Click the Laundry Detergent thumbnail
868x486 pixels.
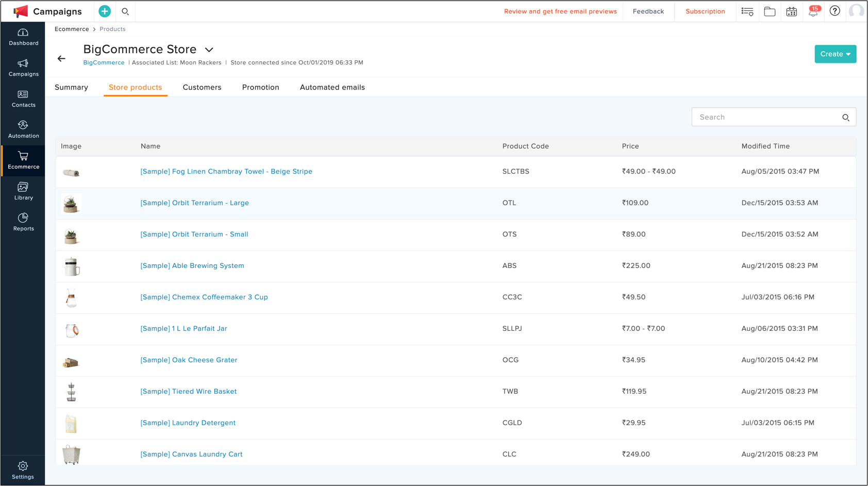(x=71, y=424)
